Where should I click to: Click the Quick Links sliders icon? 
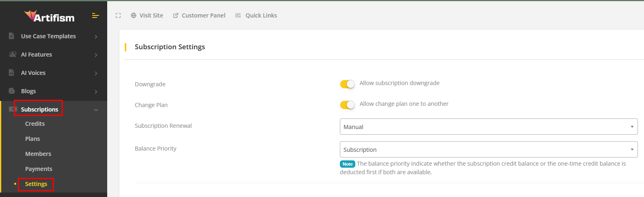238,15
